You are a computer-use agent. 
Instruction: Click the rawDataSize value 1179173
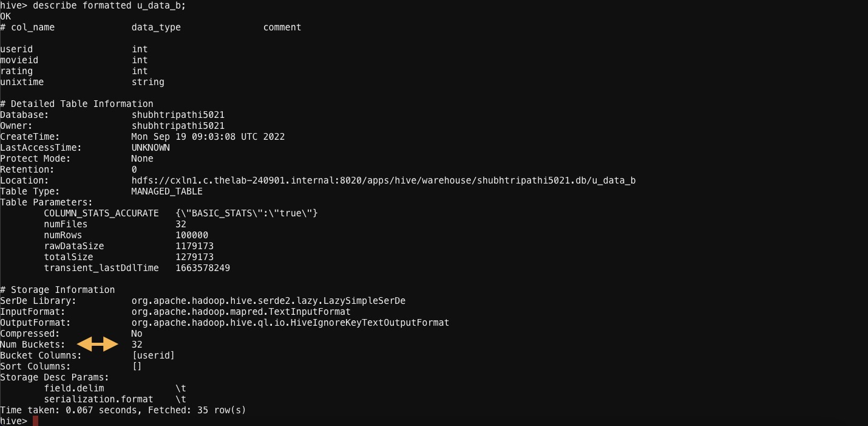[194, 246]
